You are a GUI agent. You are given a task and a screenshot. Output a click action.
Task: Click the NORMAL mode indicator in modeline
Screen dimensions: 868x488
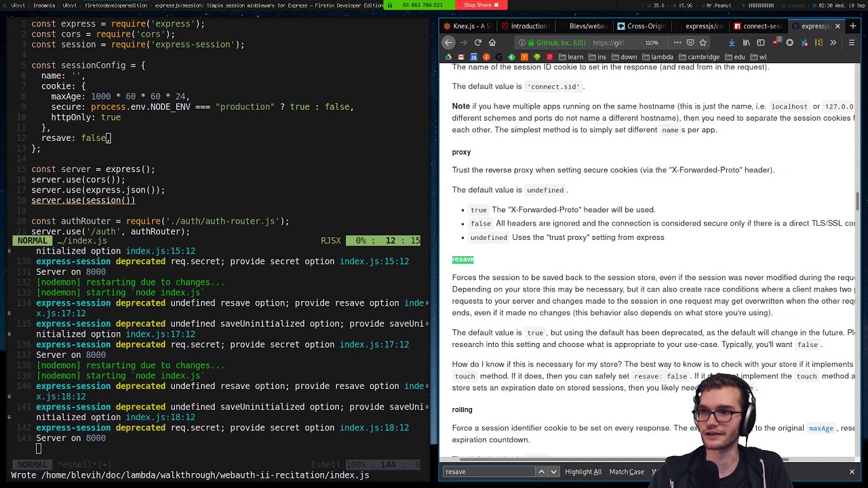33,241
